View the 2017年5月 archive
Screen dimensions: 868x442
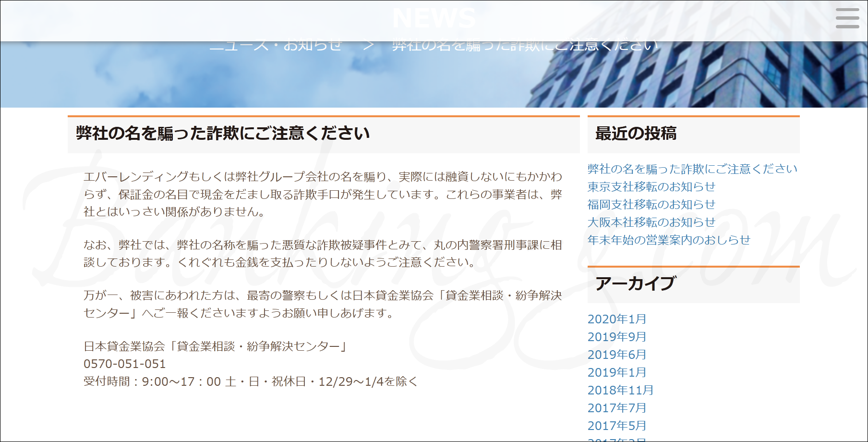pos(617,426)
